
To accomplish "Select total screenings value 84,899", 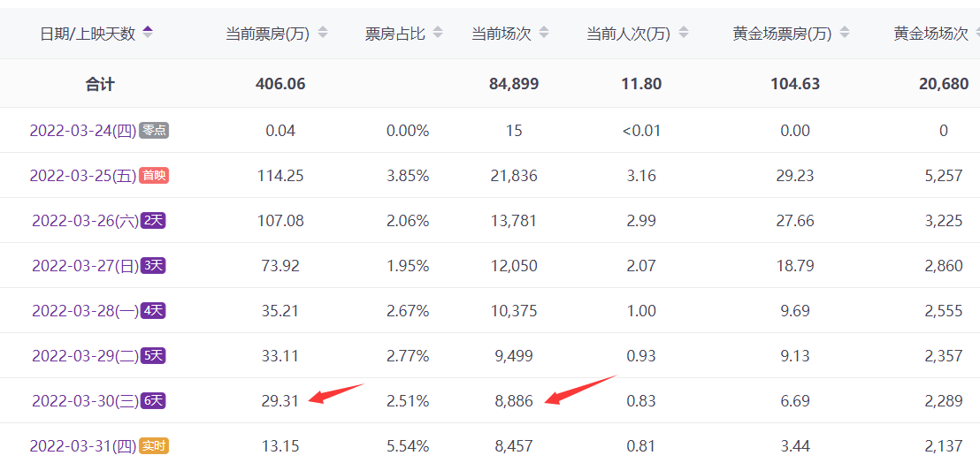I will click(x=514, y=84).
